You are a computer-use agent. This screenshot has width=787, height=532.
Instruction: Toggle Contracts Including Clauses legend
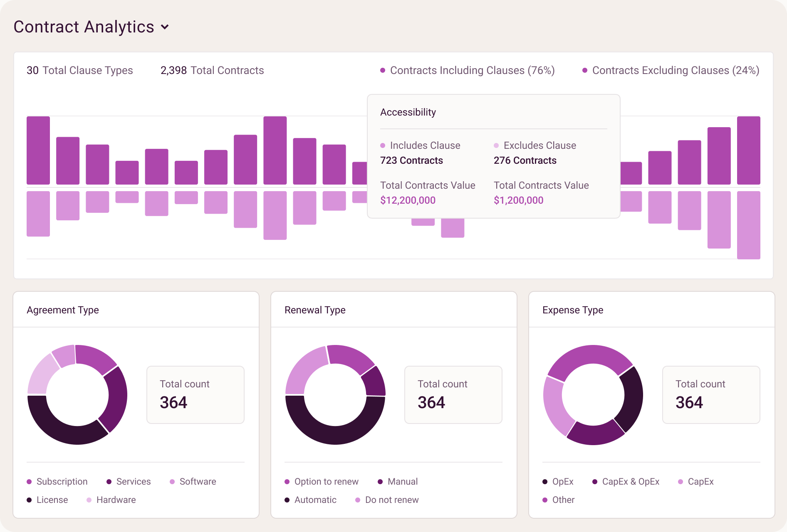click(468, 70)
